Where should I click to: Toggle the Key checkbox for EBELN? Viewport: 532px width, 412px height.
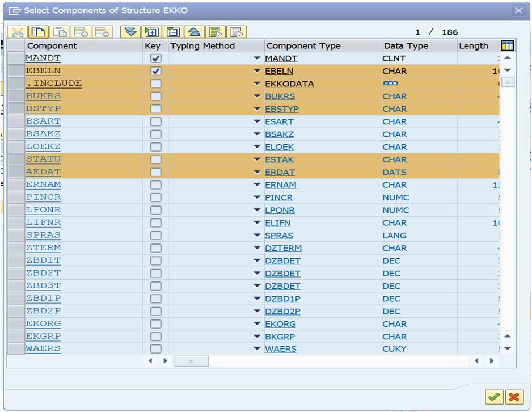point(156,71)
